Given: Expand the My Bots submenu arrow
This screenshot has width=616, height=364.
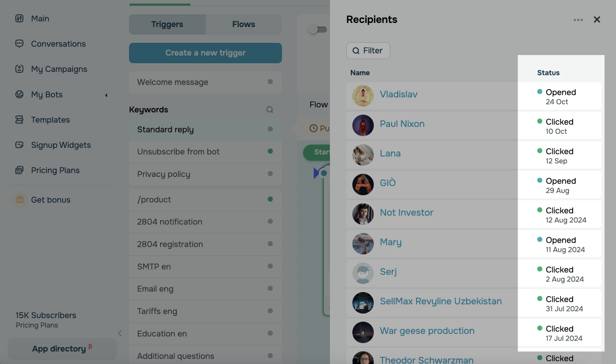Looking at the screenshot, I should (x=106, y=95).
